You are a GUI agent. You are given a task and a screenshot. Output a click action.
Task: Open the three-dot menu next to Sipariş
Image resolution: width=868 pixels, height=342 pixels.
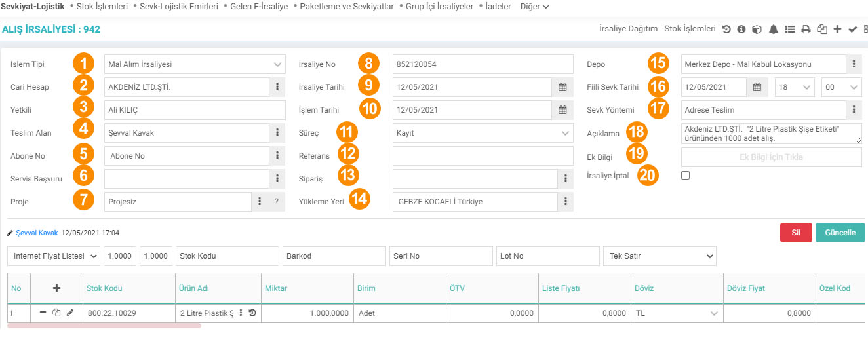(566, 178)
